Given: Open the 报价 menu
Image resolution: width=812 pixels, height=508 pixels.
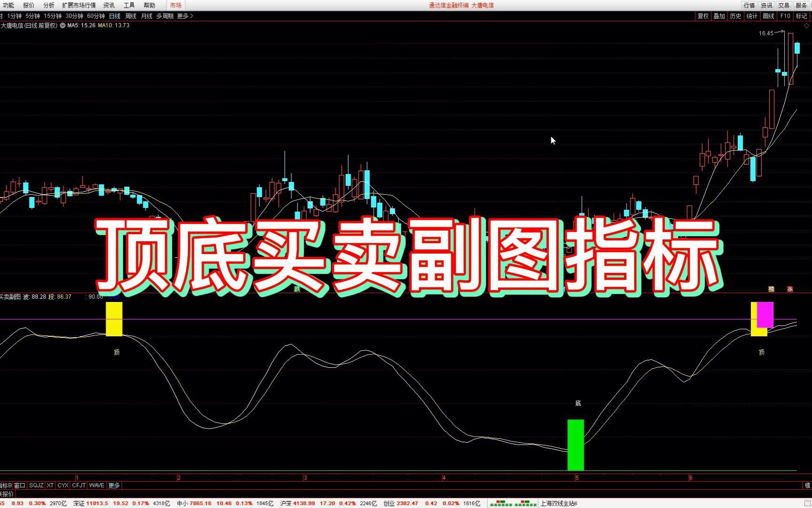Looking at the screenshot, I should click(x=28, y=5).
